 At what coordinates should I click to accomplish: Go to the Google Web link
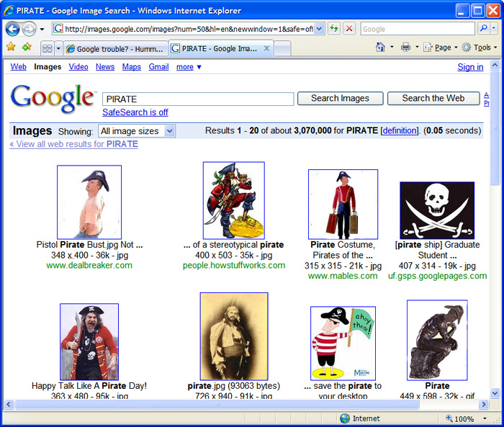(x=18, y=66)
